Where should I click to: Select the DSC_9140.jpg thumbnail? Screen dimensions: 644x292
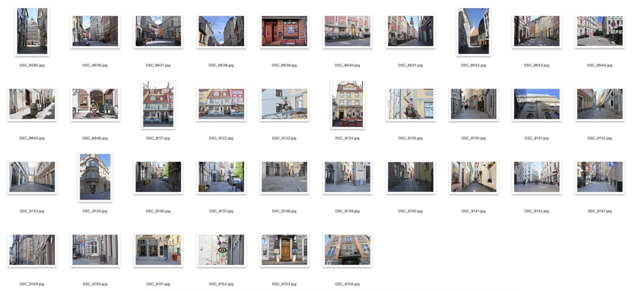click(410, 177)
